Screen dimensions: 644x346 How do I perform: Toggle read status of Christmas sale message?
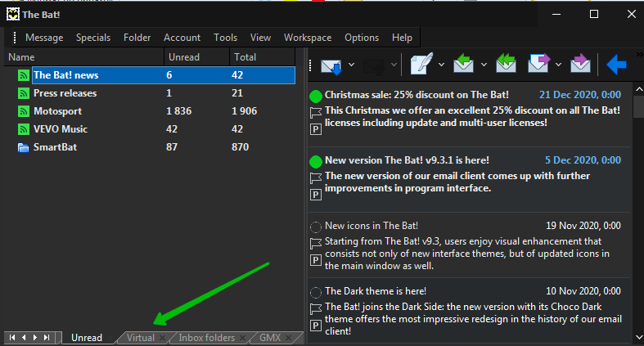pyautogui.click(x=315, y=97)
